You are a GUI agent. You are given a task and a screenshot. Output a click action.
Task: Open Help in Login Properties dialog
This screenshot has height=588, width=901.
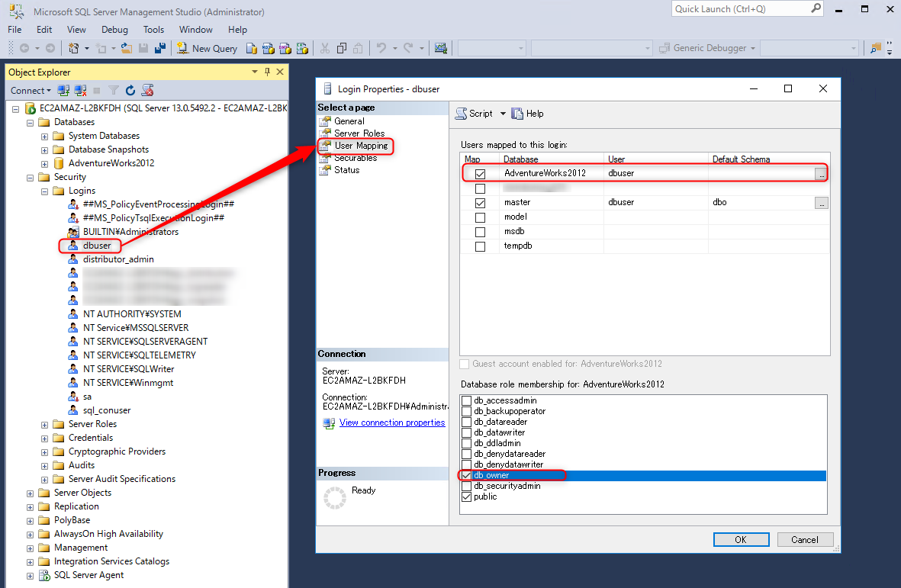point(527,114)
